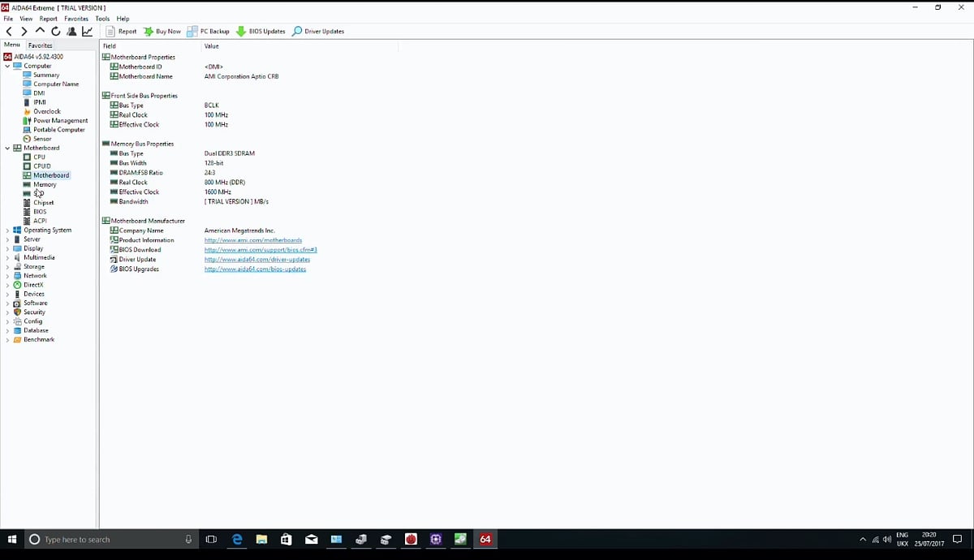This screenshot has width=974, height=560.
Task: Click the taskbar search box
Action: [110, 539]
